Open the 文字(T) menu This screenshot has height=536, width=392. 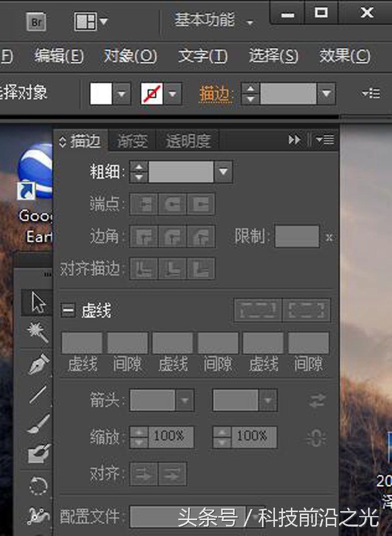[203, 55]
